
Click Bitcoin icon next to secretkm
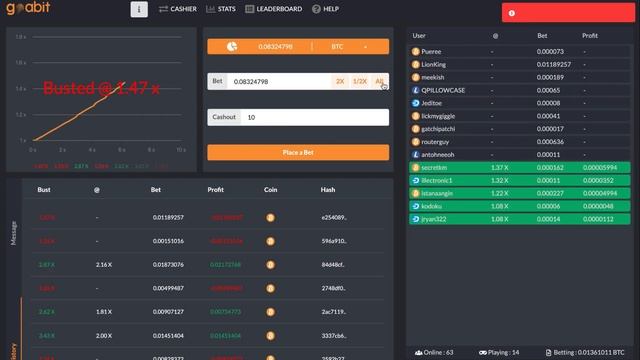(416, 167)
